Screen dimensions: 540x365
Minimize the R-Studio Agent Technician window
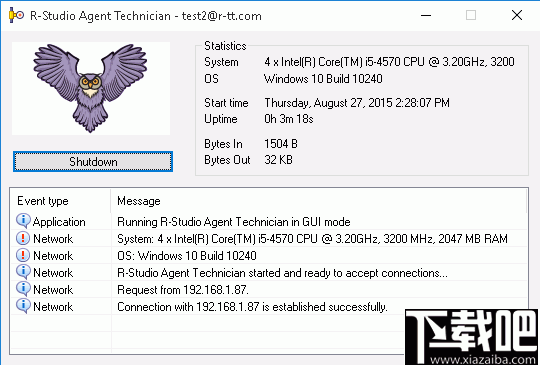pyautogui.click(x=426, y=15)
